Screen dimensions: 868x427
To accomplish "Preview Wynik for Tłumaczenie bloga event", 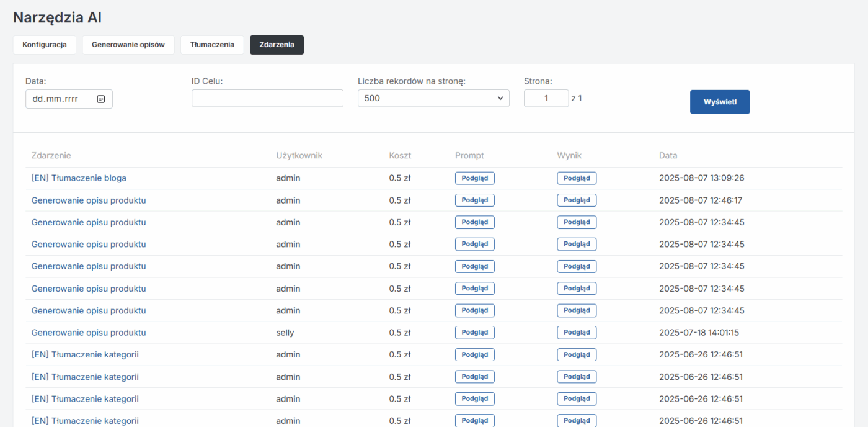I will [x=577, y=178].
